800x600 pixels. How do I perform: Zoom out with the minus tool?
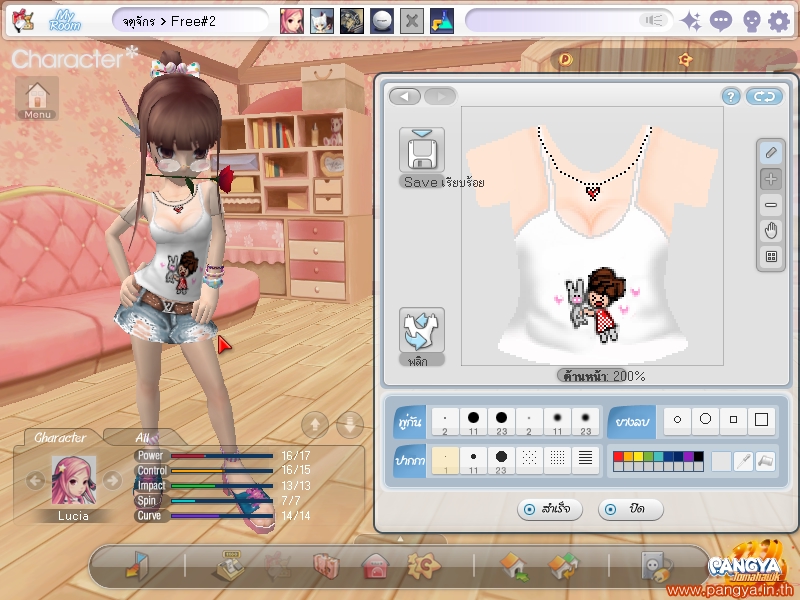770,205
